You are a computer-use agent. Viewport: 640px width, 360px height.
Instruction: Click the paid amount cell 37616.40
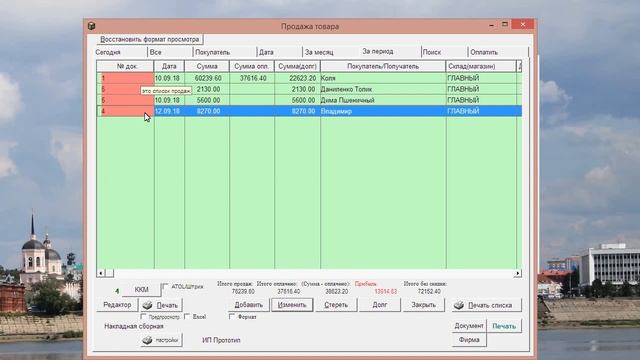(x=252, y=78)
